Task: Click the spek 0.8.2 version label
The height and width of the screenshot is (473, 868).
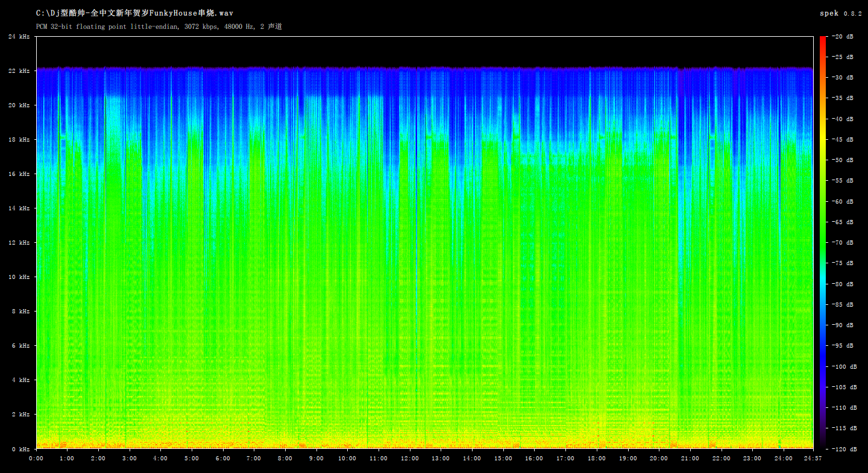Action: click(x=841, y=13)
